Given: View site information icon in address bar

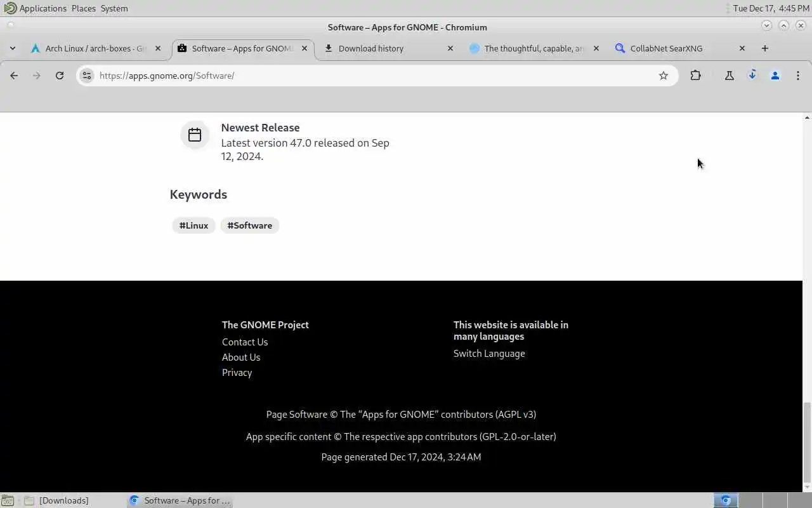Looking at the screenshot, I should click(x=87, y=76).
